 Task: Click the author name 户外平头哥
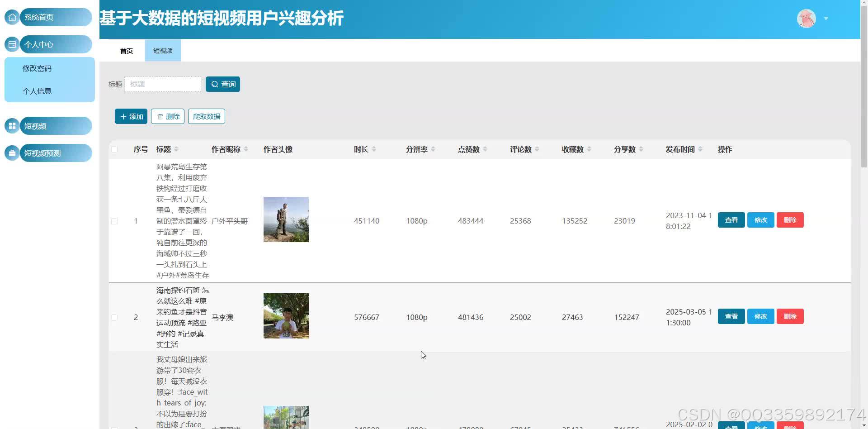230,221
